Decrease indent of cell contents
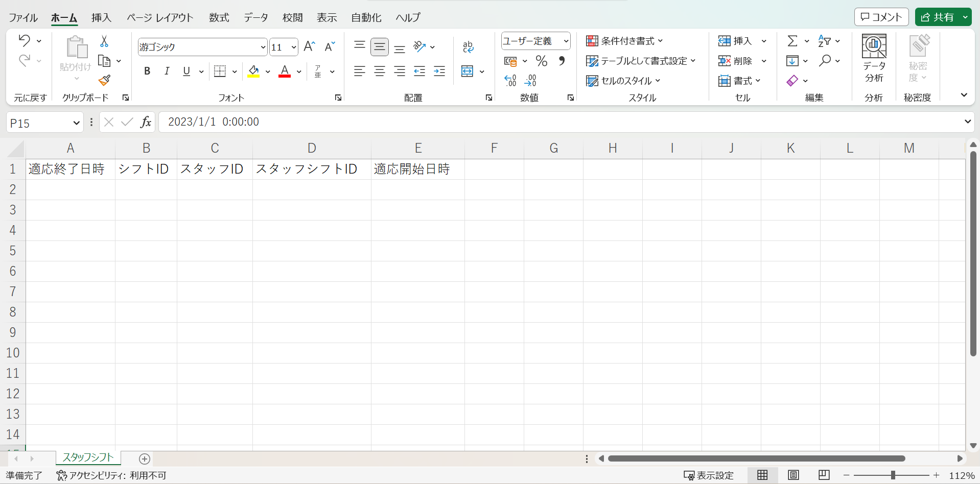This screenshot has height=484, width=980. tap(419, 71)
